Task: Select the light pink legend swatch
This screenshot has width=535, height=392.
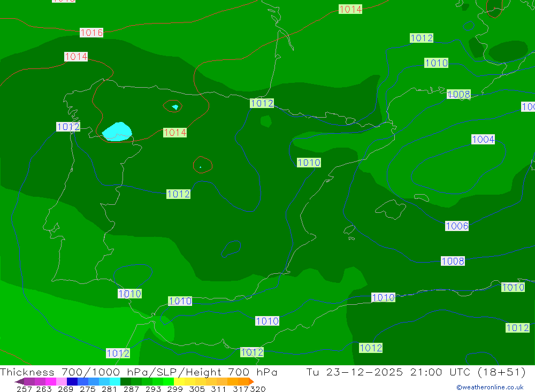Action: tap(62, 381)
